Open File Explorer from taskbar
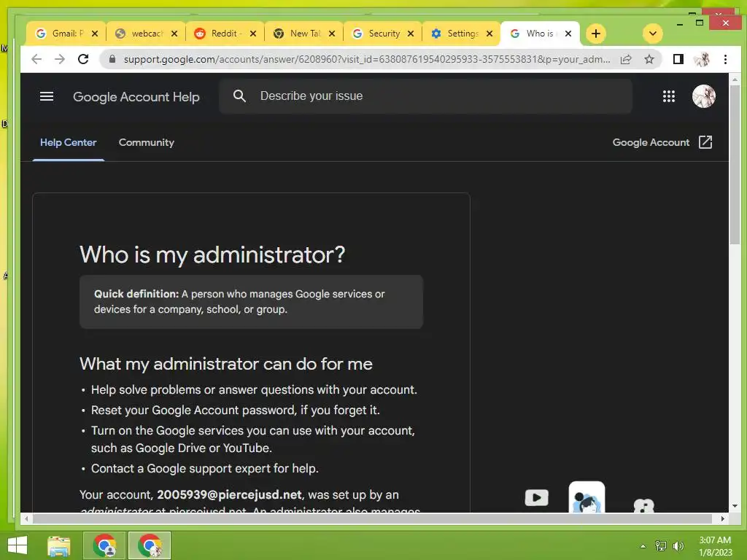 [x=59, y=545]
